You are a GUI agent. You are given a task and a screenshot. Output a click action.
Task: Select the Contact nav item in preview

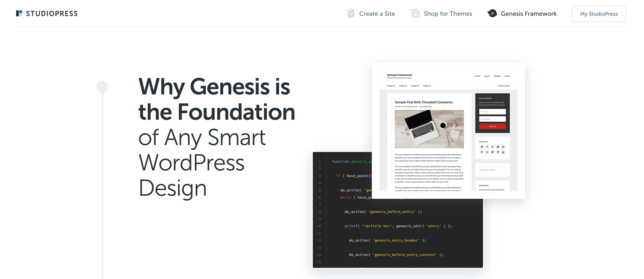[x=507, y=76]
